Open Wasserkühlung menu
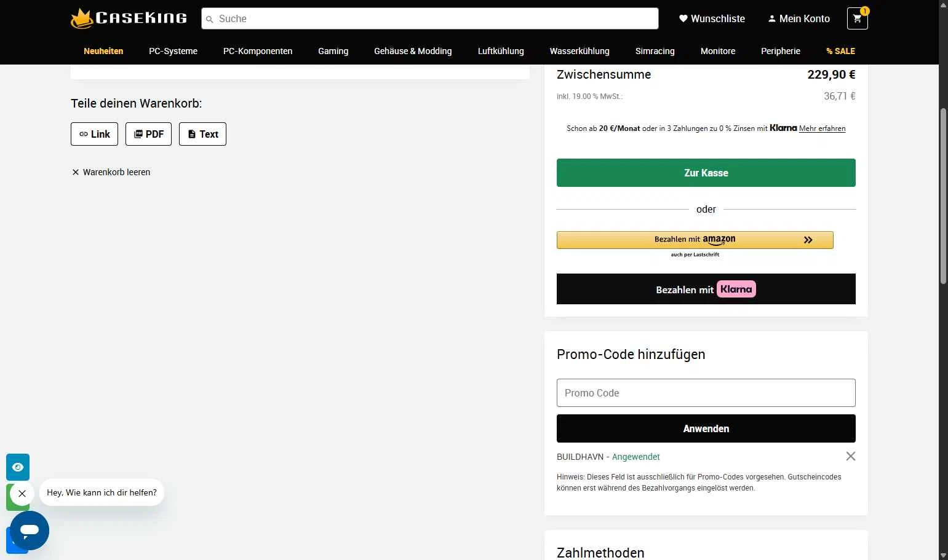This screenshot has height=560, width=948. pos(580,51)
